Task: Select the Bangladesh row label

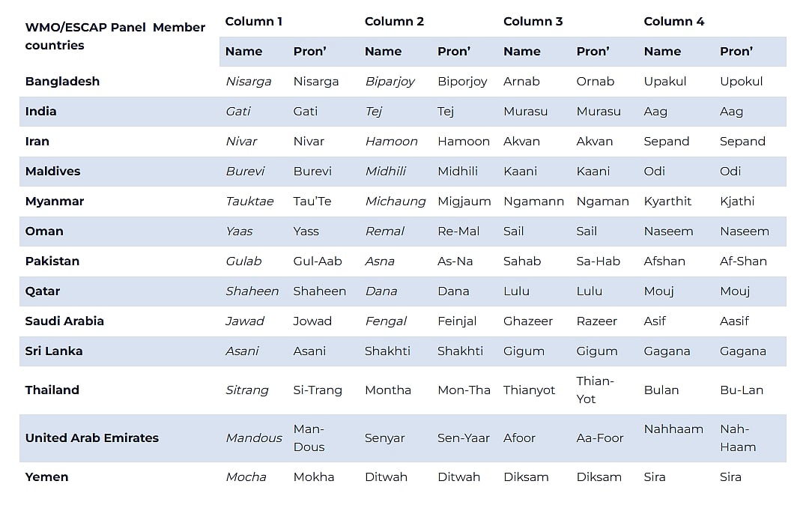Action: click(x=62, y=81)
